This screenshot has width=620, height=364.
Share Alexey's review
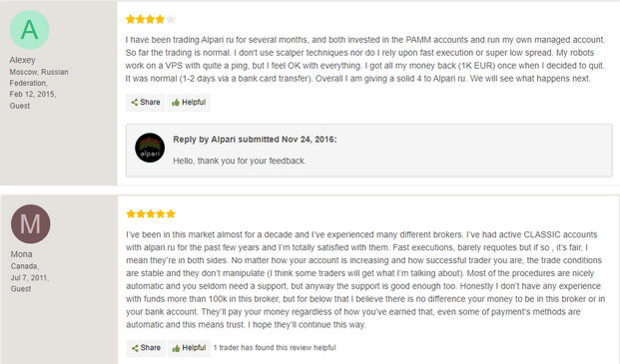click(146, 103)
